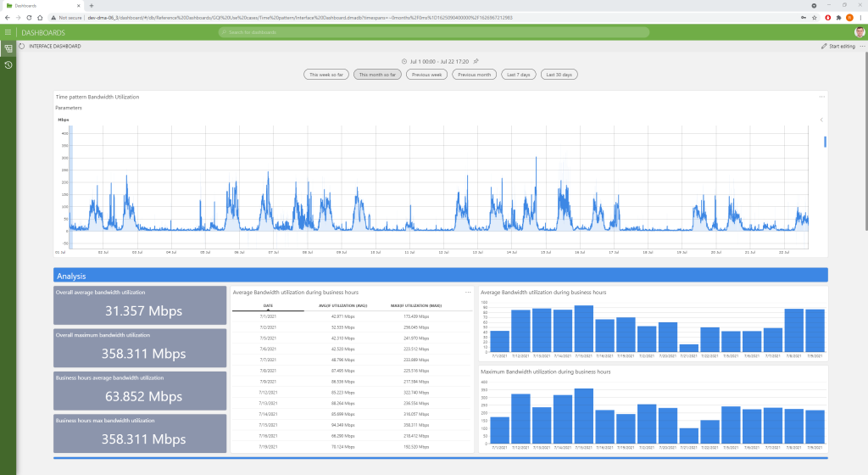Choose the 'Last 7 days' time range

click(518, 75)
